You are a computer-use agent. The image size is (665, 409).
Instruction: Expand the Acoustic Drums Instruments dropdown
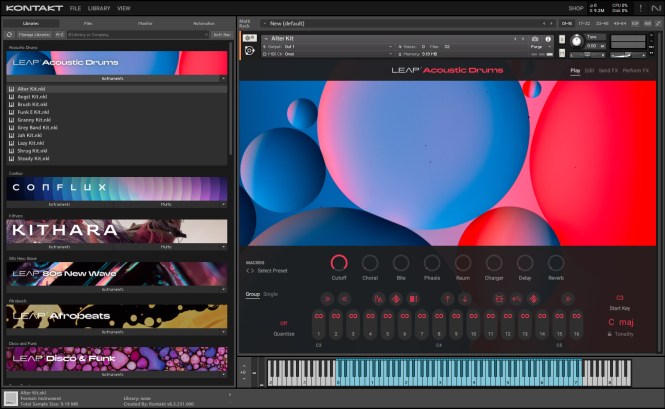click(x=224, y=78)
